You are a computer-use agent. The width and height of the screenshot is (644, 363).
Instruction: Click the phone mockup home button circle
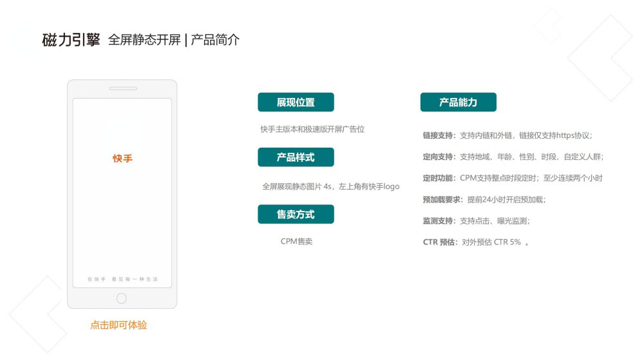tap(121, 298)
